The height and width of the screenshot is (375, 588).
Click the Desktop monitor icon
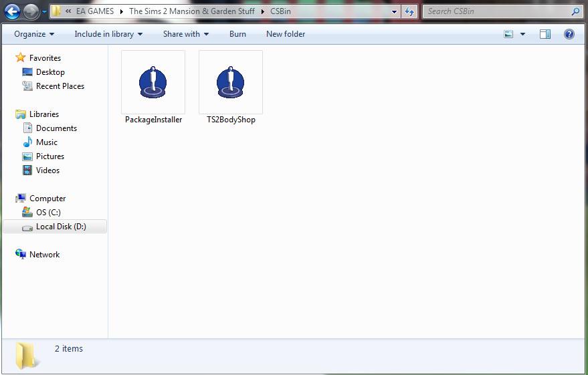[27, 72]
